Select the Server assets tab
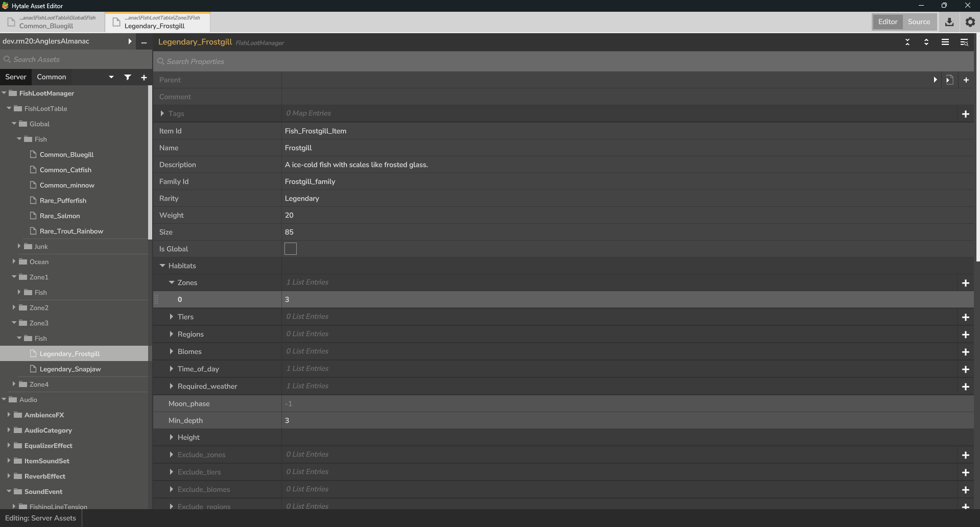Image resolution: width=980 pixels, height=527 pixels. [16, 77]
